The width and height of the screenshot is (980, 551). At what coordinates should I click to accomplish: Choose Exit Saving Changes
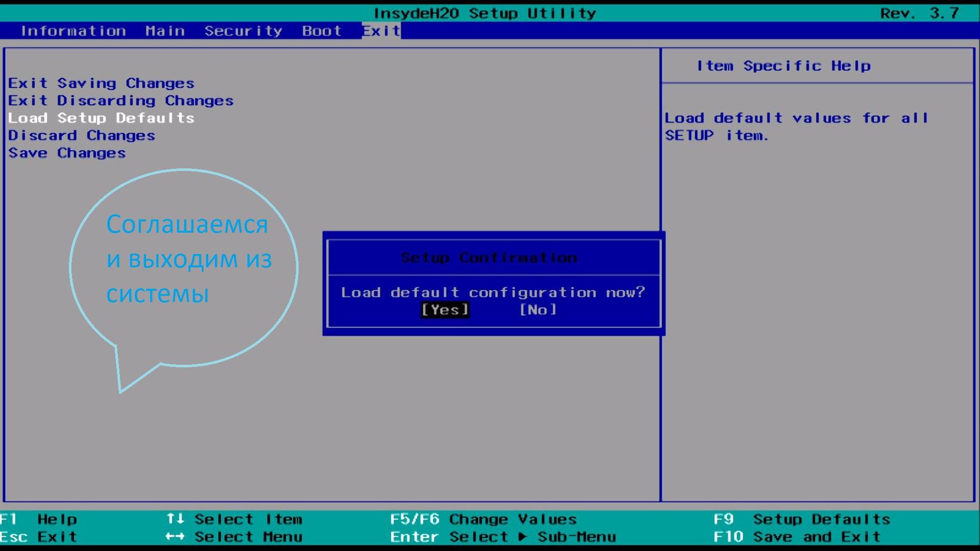(x=101, y=83)
